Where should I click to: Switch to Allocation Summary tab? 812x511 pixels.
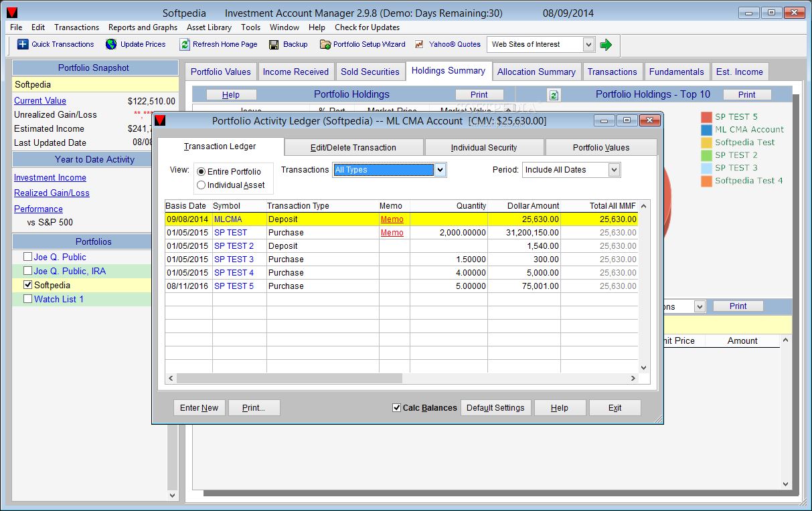[x=536, y=72]
